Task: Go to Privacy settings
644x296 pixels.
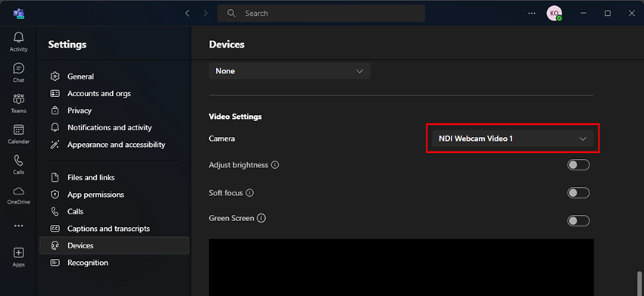Action: tap(114, 111)
